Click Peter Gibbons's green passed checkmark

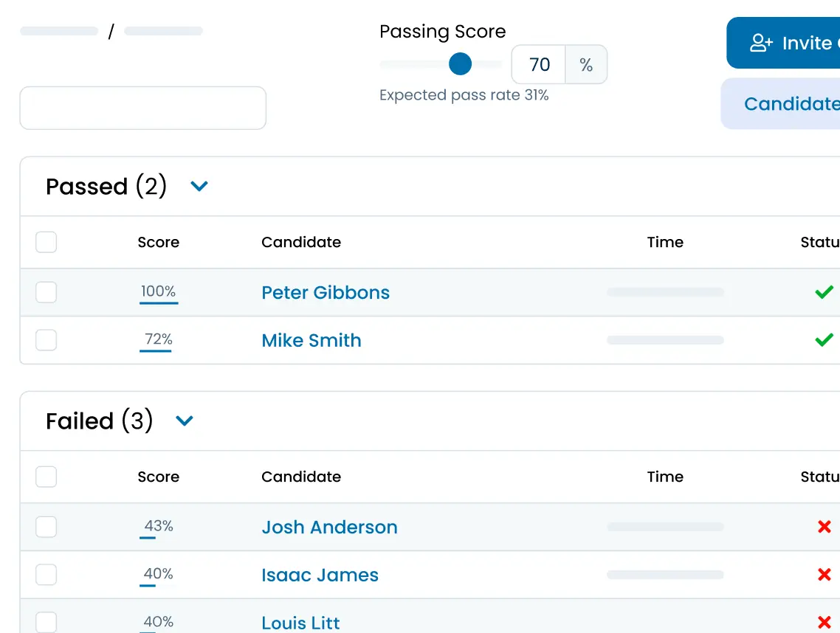(x=824, y=292)
